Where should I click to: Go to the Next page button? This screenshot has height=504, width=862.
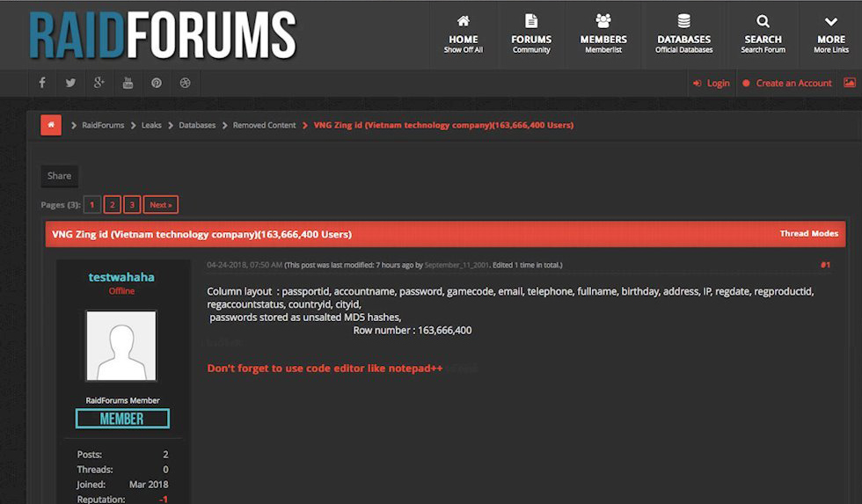160,205
